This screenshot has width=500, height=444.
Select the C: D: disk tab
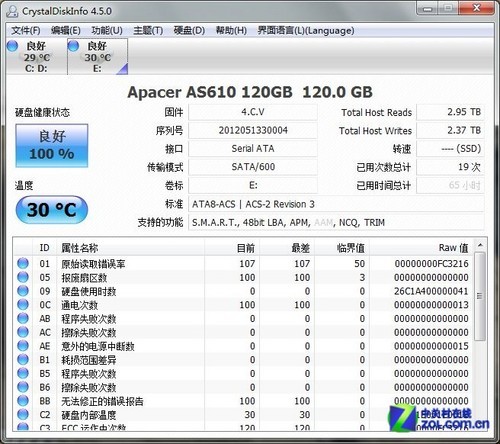36,57
